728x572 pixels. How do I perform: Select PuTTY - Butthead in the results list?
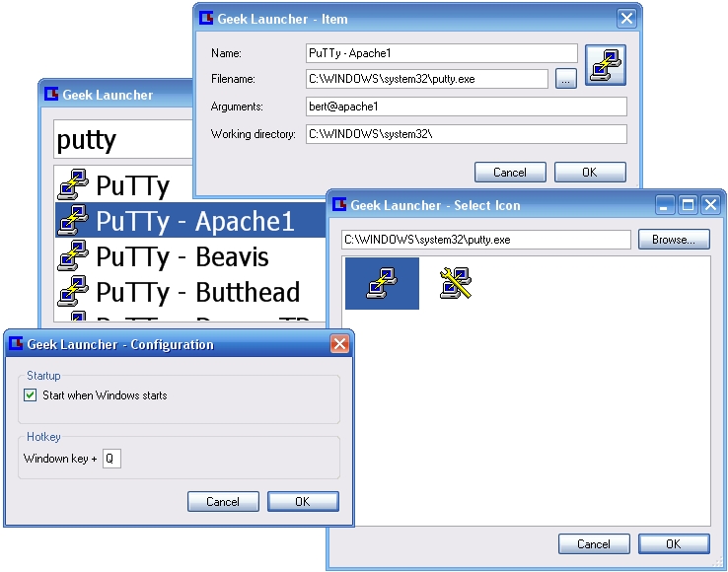(190, 291)
